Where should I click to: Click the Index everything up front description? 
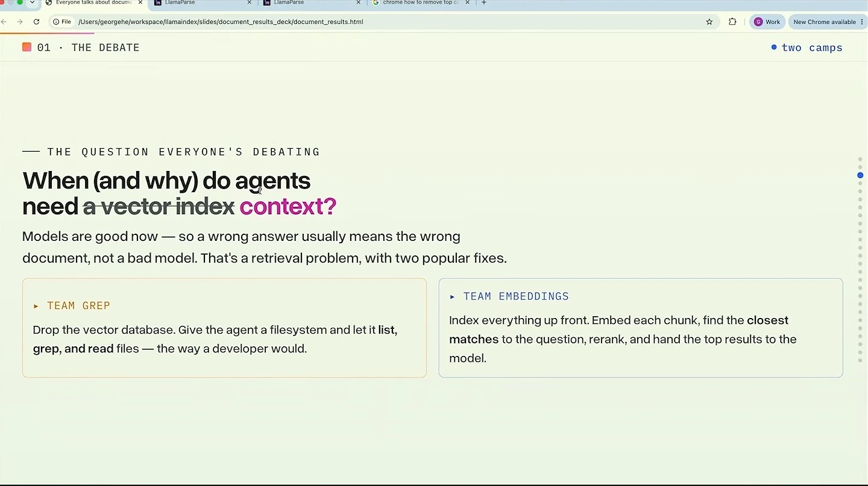point(623,339)
